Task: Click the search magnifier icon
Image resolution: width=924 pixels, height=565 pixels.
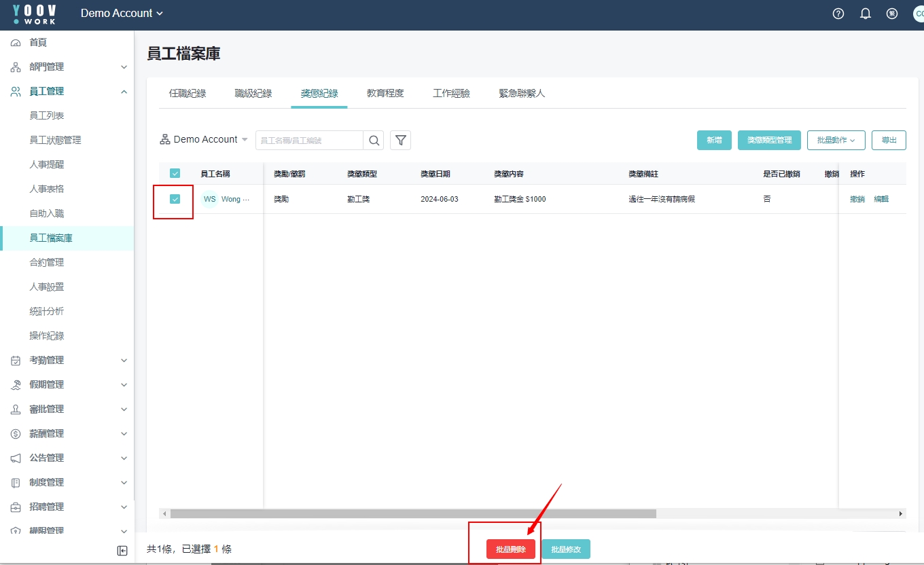Action: pyautogui.click(x=374, y=141)
